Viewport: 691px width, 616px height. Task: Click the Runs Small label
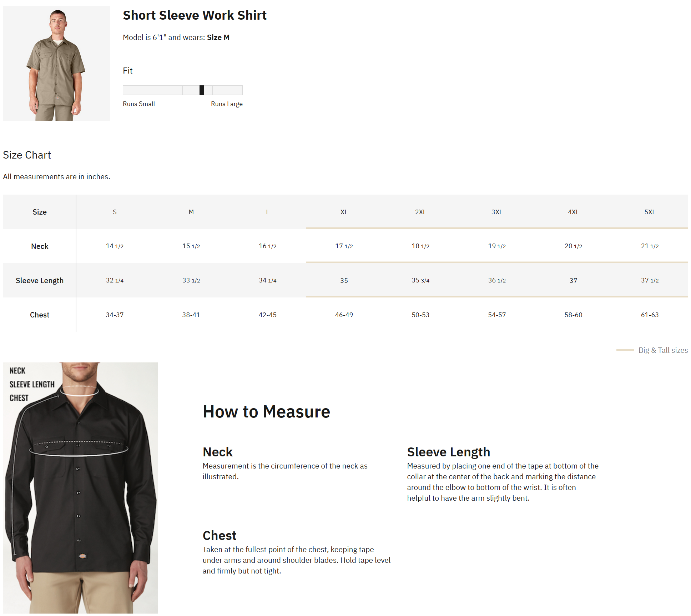tap(139, 104)
